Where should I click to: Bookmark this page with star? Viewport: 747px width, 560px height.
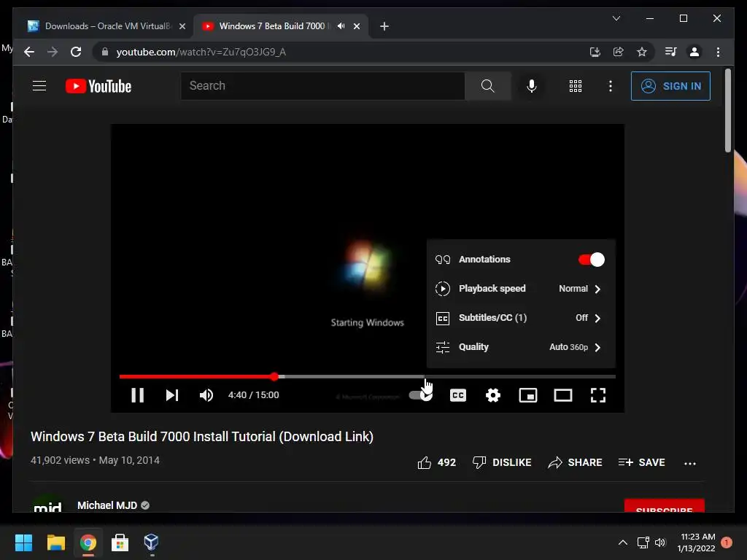pyautogui.click(x=642, y=52)
